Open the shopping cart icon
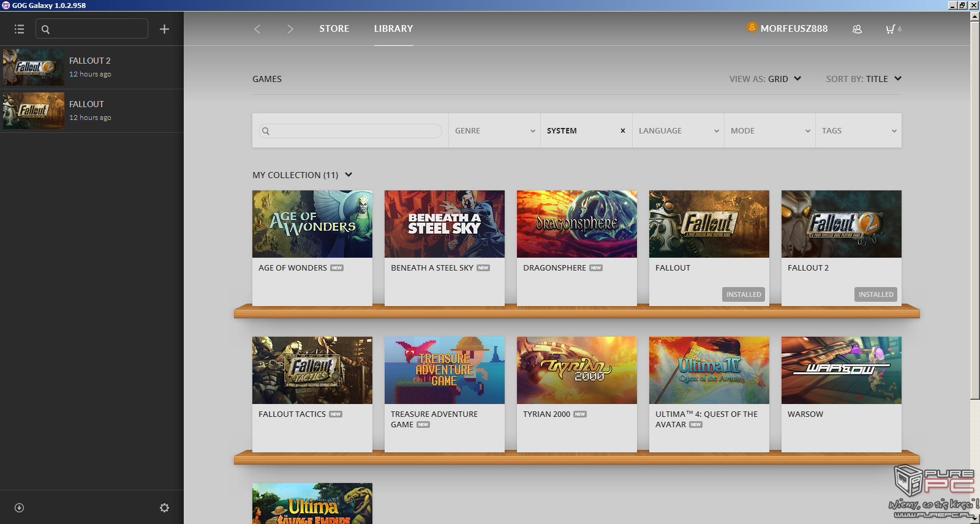Screen dimensions: 980x524 point(890,29)
